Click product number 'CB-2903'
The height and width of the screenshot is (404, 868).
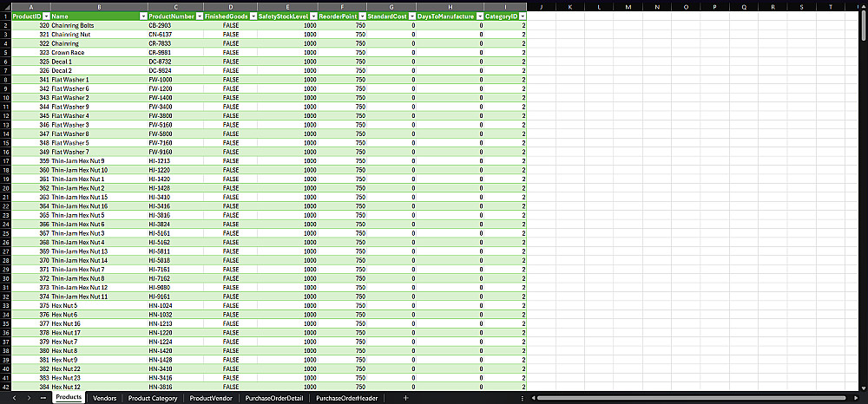[175, 25]
